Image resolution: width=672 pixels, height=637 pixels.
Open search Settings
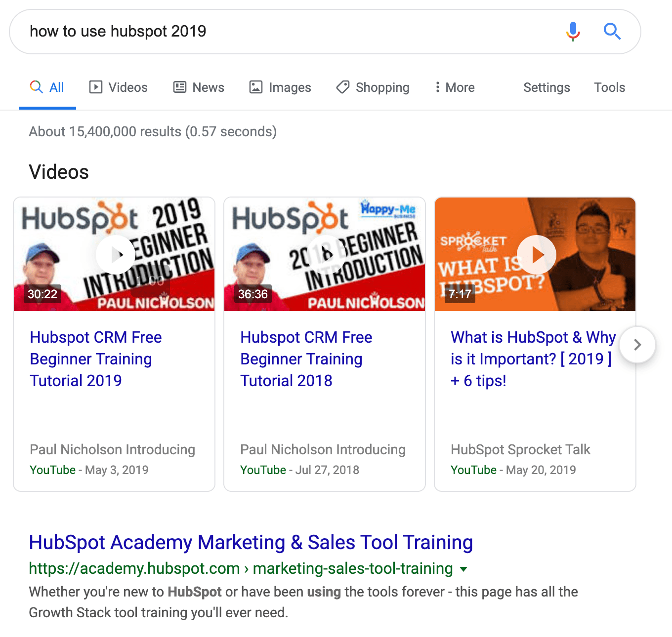click(x=546, y=87)
